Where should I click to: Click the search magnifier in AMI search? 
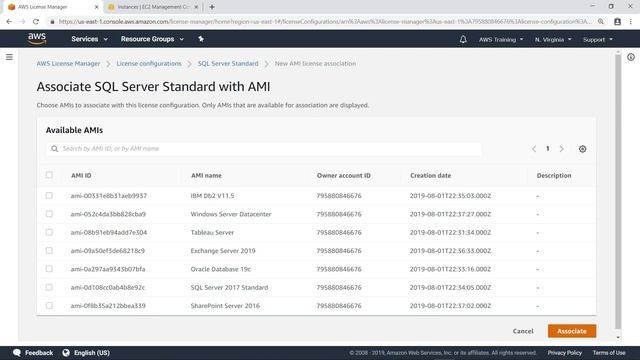(x=54, y=149)
